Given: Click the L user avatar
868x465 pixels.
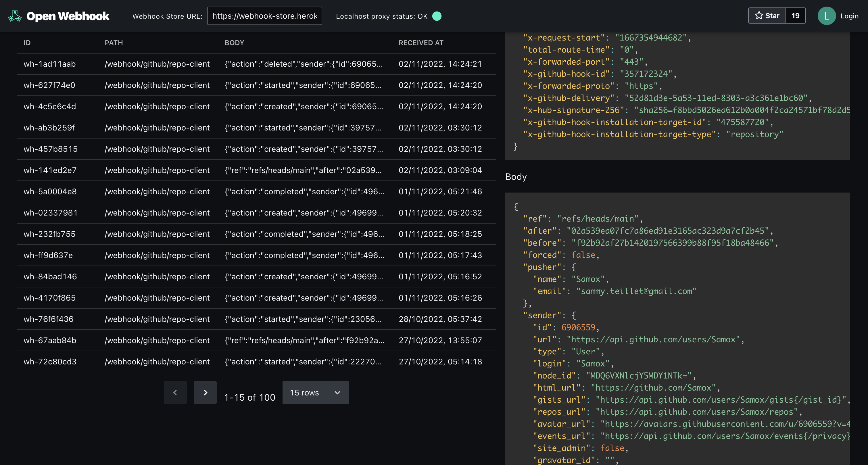Looking at the screenshot, I should [827, 16].
